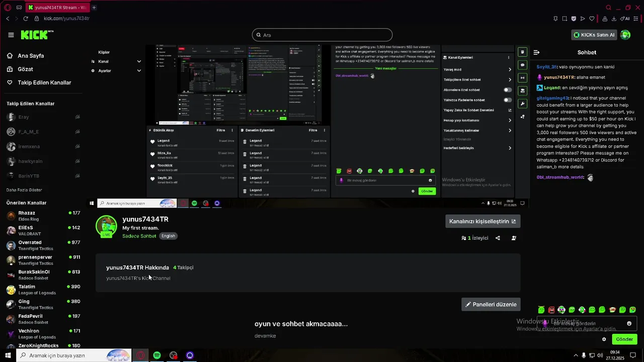Click the Bir mesaj gönderin chat input
This screenshot has height=362, width=644.
click(x=587, y=323)
